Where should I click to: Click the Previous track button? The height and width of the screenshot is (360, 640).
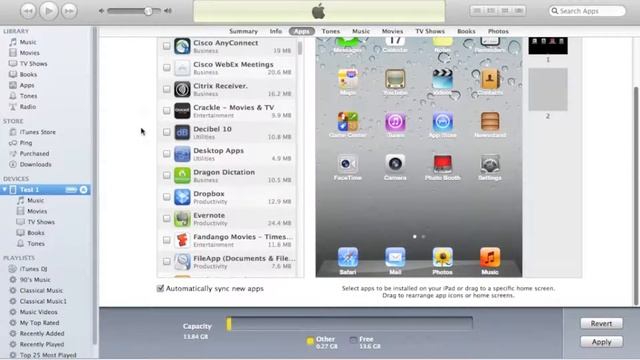click(x=28, y=11)
